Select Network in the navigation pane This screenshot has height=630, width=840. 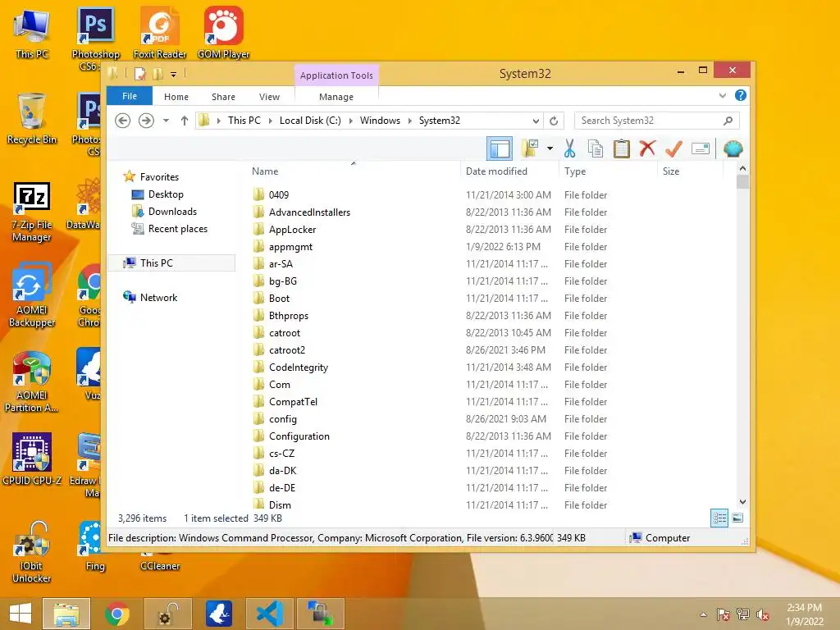[158, 297]
